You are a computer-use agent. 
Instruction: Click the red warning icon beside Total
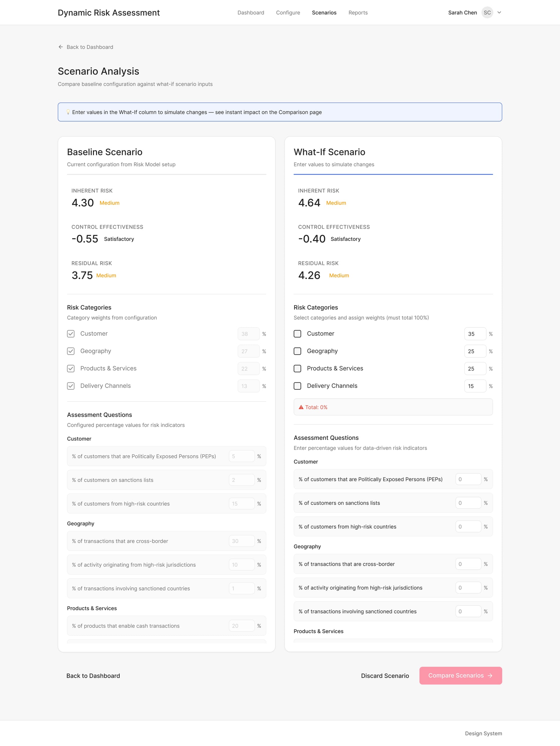click(x=301, y=407)
